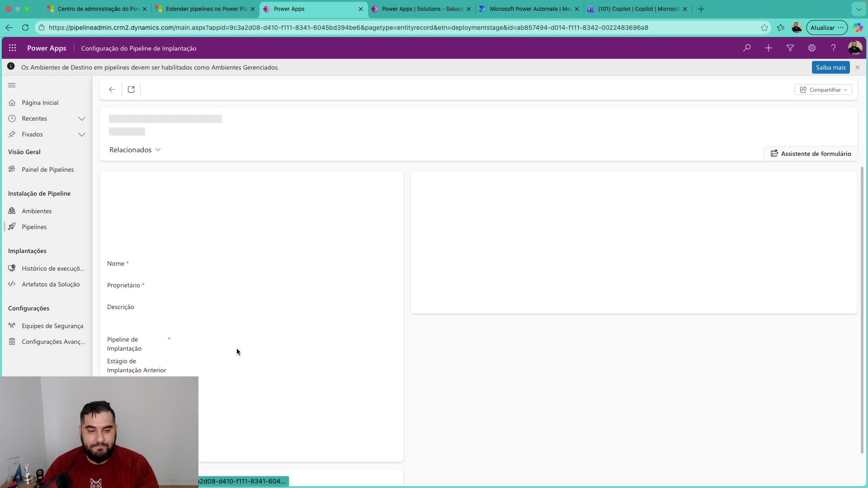
Task: Open the Power Apps waffle app launcher
Action: 13,48
